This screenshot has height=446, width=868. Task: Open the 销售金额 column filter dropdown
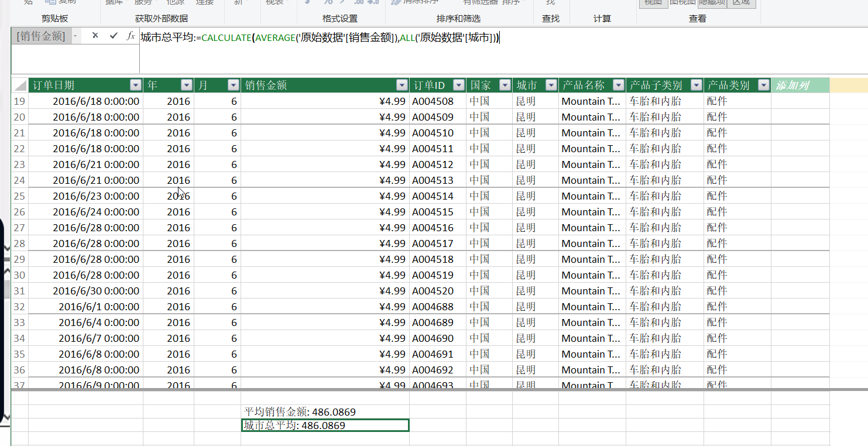click(x=402, y=84)
